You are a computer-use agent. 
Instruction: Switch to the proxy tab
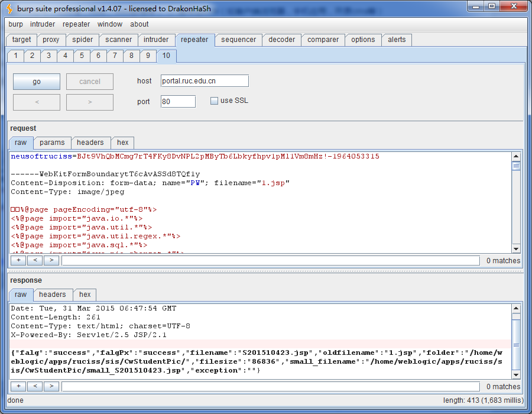pos(51,40)
